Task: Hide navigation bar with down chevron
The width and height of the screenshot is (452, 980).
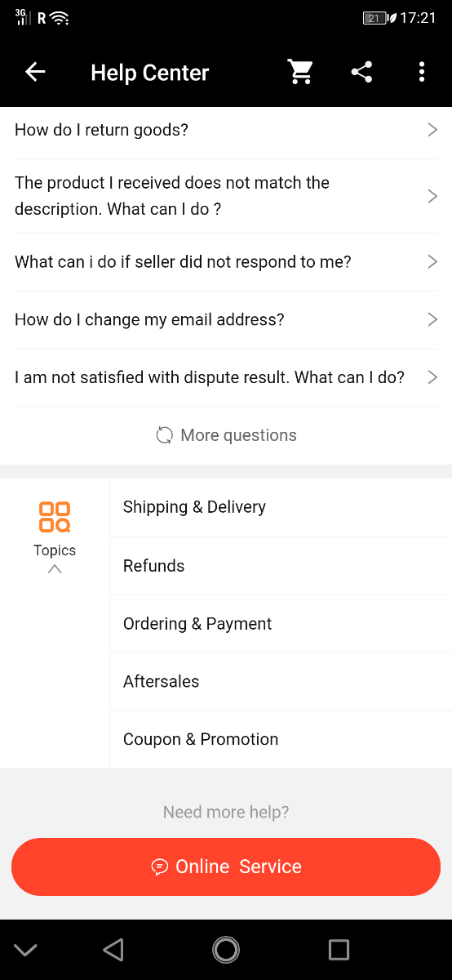Action: pyautogui.click(x=26, y=949)
